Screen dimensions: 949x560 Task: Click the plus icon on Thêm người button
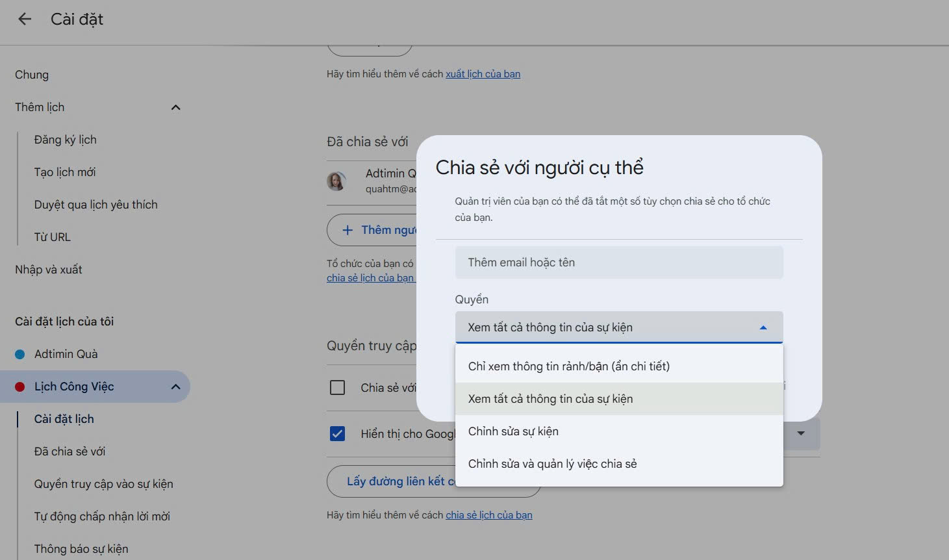(348, 231)
